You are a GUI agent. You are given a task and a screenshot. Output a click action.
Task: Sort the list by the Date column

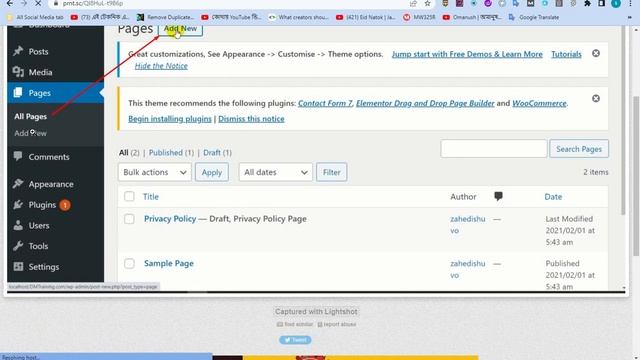click(x=553, y=197)
